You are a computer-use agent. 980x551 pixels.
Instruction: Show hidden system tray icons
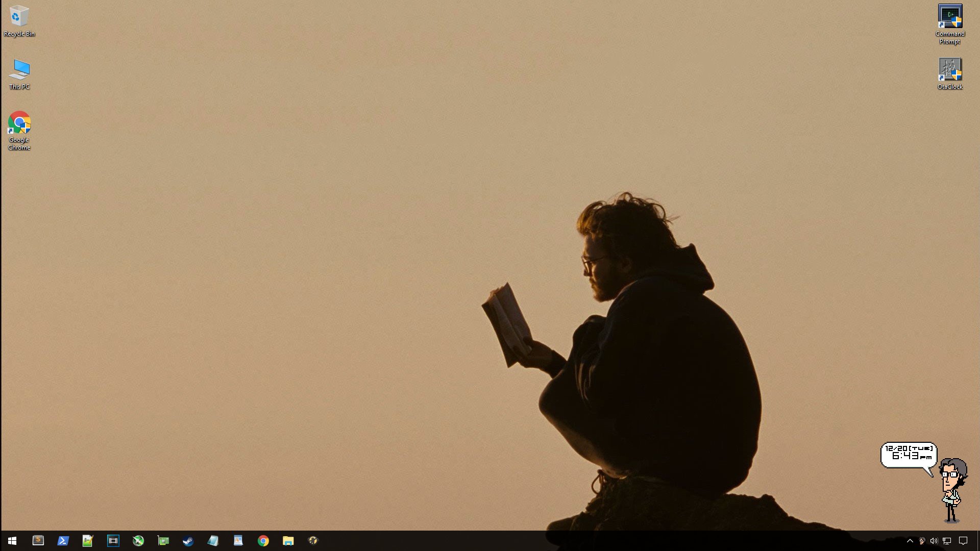pyautogui.click(x=910, y=541)
